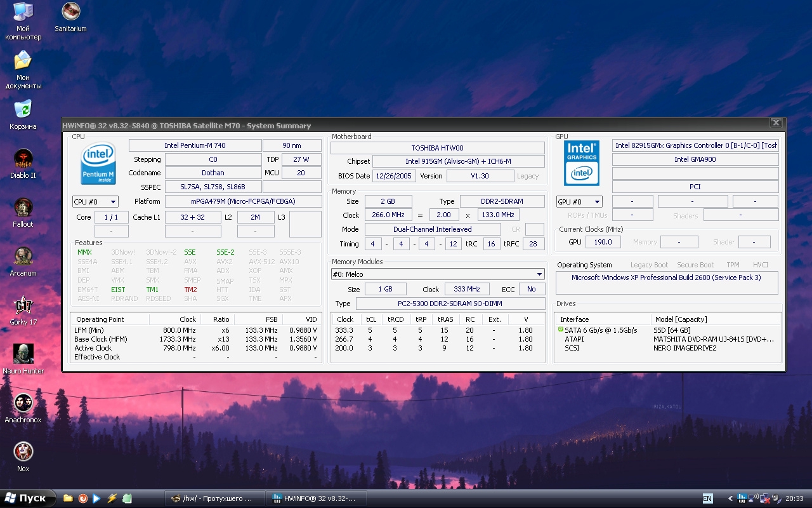This screenshot has width=812, height=508.
Task: Open the GPU #0 selector dropdown
Action: 579,202
